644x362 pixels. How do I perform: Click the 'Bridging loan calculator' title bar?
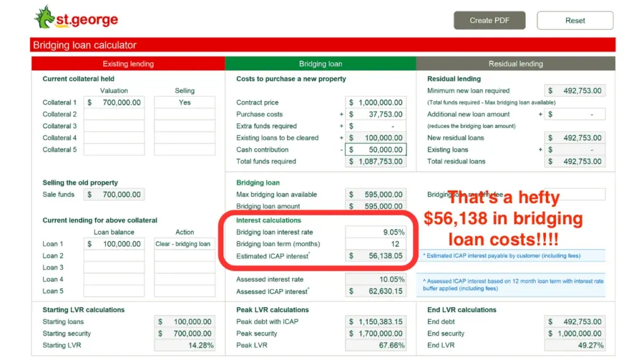tap(323, 45)
